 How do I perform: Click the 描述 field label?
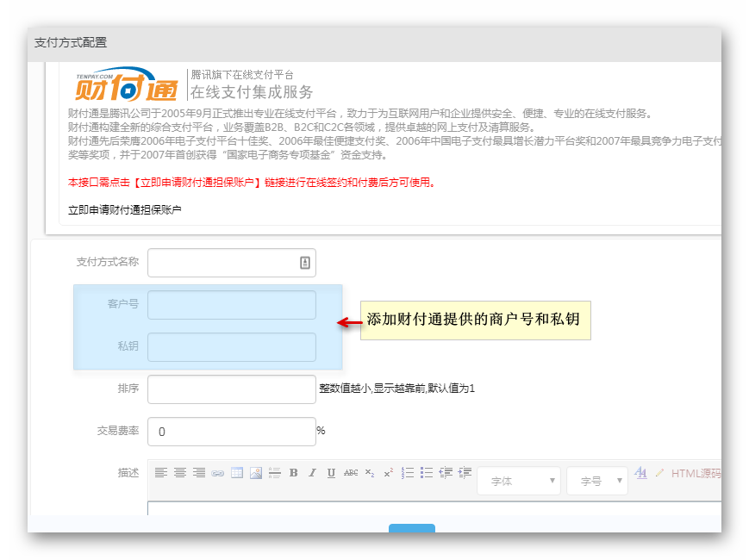(x=128, y=473)
